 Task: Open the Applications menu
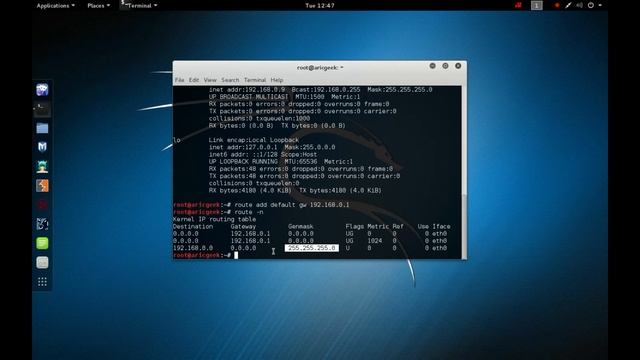(x=56, y=6)
